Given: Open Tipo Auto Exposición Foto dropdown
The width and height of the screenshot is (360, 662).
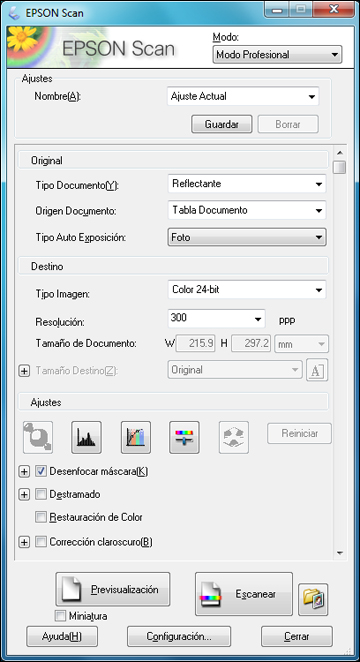Looking at the screenshot, I should pyautogui.click(x=247, y=237).
